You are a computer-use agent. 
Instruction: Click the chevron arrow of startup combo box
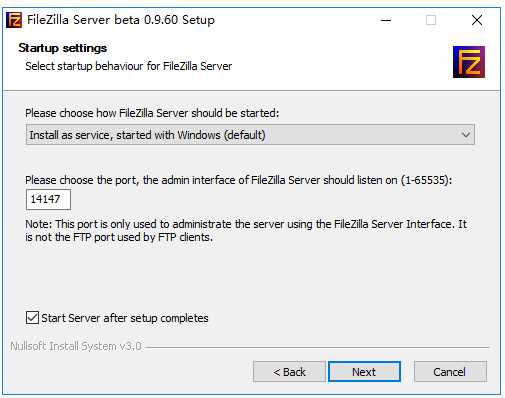[466, 135]
